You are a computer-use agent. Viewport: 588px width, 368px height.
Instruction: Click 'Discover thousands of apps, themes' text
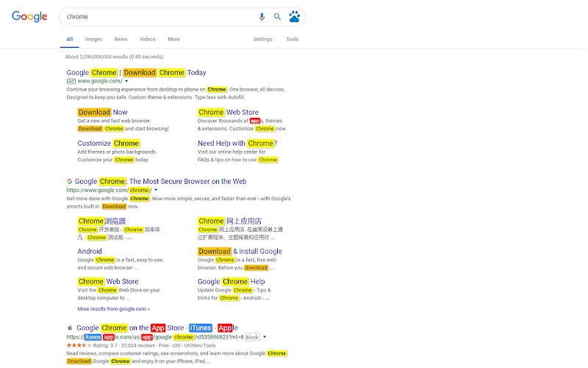tap(240, 121)
